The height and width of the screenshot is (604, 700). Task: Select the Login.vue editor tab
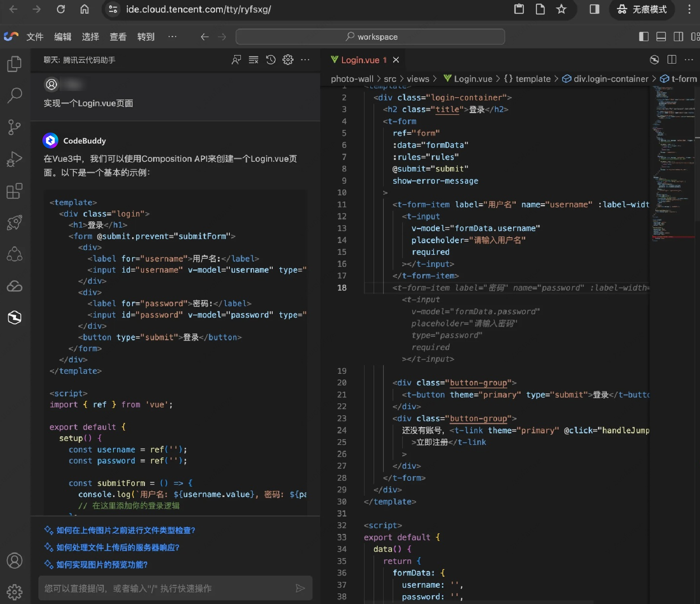click(360, 60)
